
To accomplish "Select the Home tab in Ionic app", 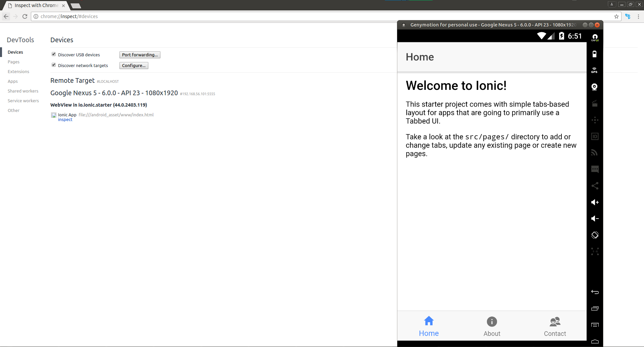I will pos(429,326).
